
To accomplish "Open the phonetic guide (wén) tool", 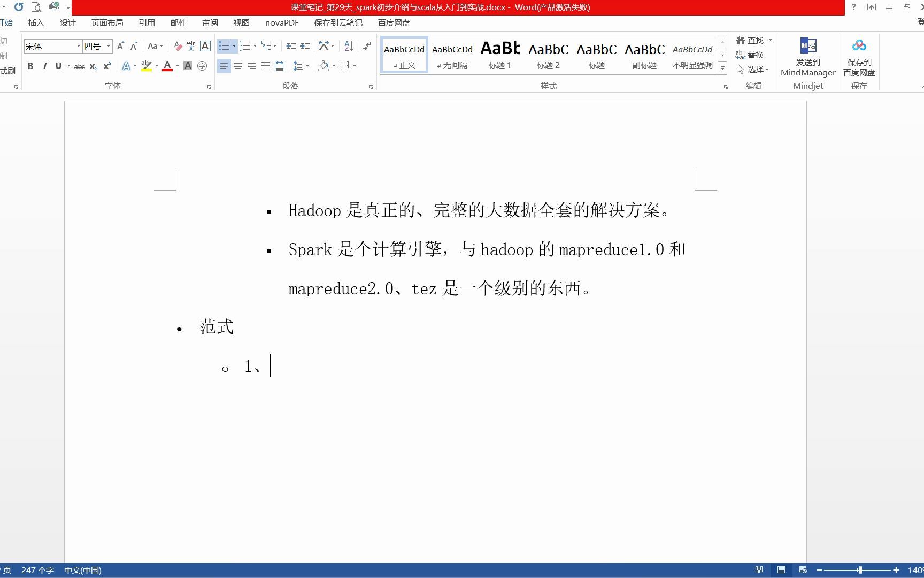I will point(191,46).
